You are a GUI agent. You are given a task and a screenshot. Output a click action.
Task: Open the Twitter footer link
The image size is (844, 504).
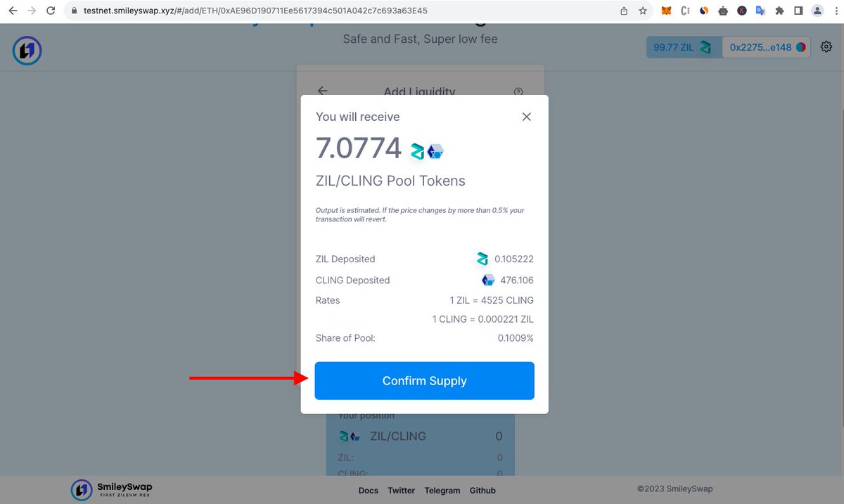click(x=402, y=491)
